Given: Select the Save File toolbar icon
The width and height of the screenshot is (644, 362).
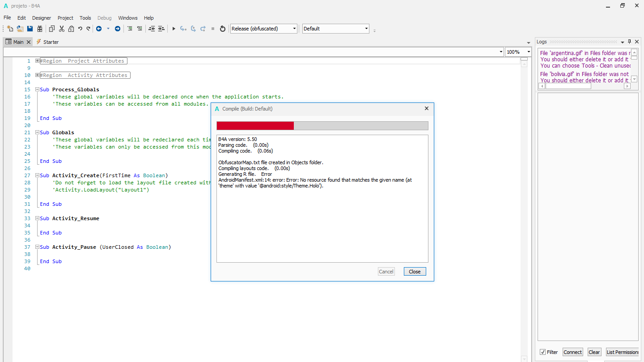Looking at the screenshot, I should coord(29,28).
